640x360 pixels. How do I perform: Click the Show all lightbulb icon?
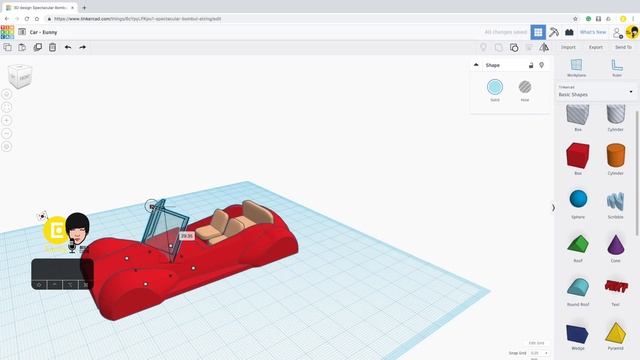click(x=483, y=47)
